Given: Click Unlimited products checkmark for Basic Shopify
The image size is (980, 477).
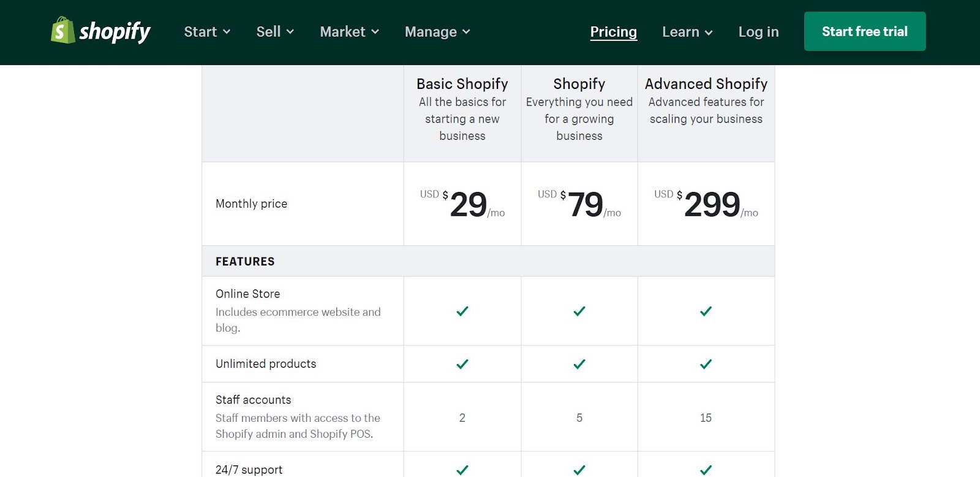Looking at the screenshot, I should (x=462, y=364).
